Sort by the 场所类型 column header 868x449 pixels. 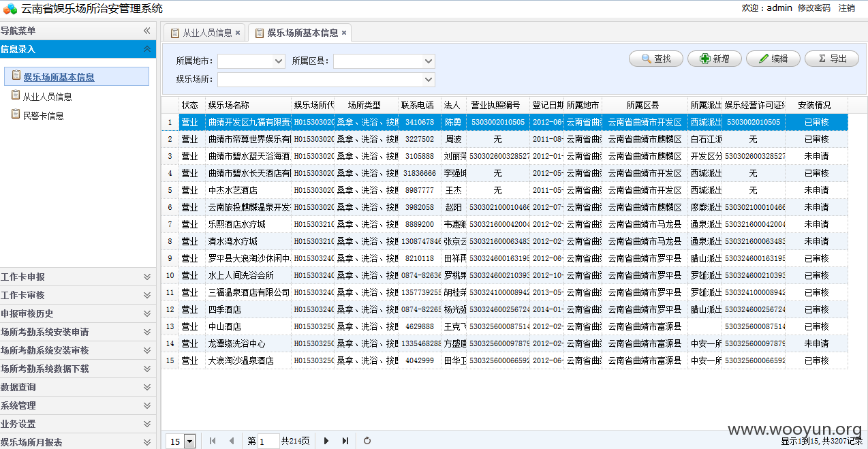point(367,105)
